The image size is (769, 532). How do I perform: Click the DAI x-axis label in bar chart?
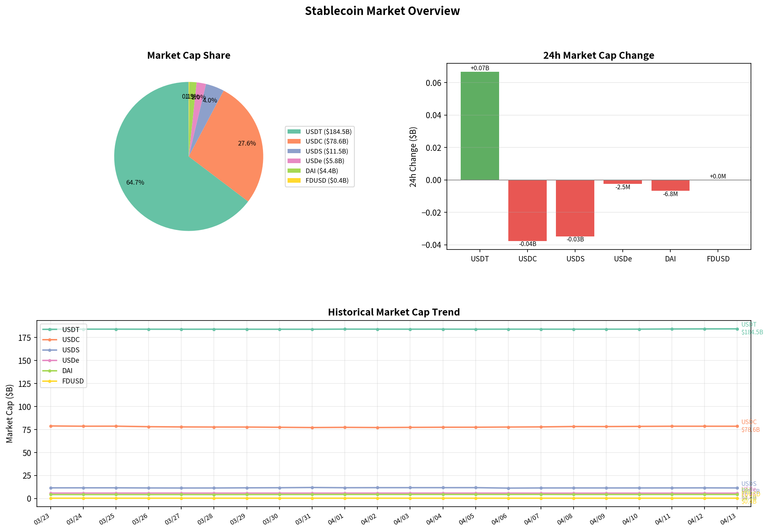(x=670, y=259)
